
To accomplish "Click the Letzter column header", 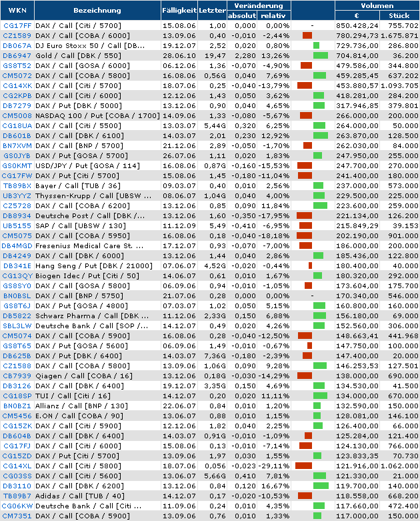I will tap(212, 10).
